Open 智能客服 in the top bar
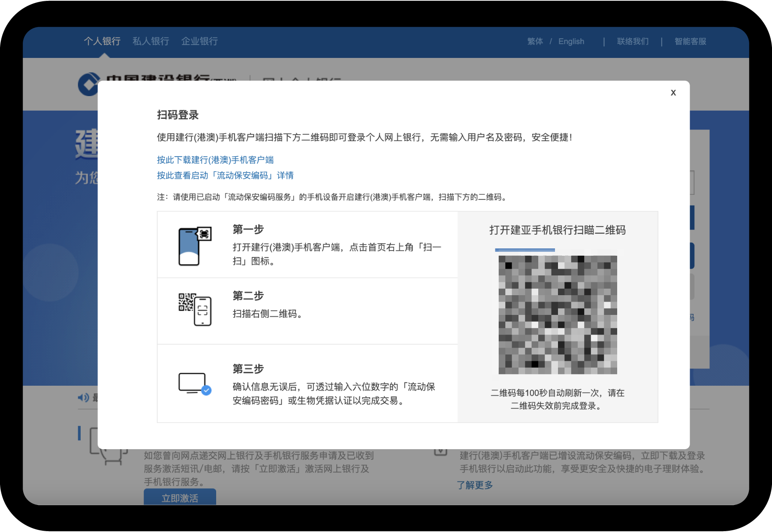 coord(691,42)
